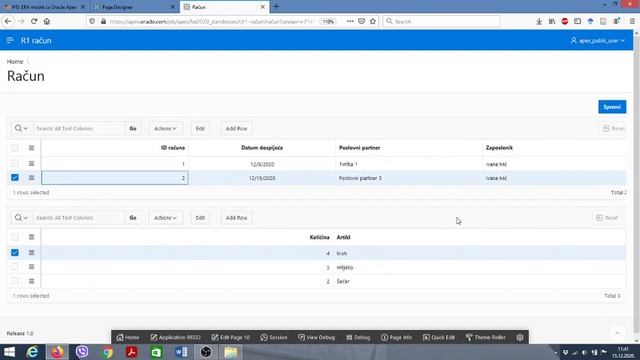Bookmark this page with the star

[373, 21]
